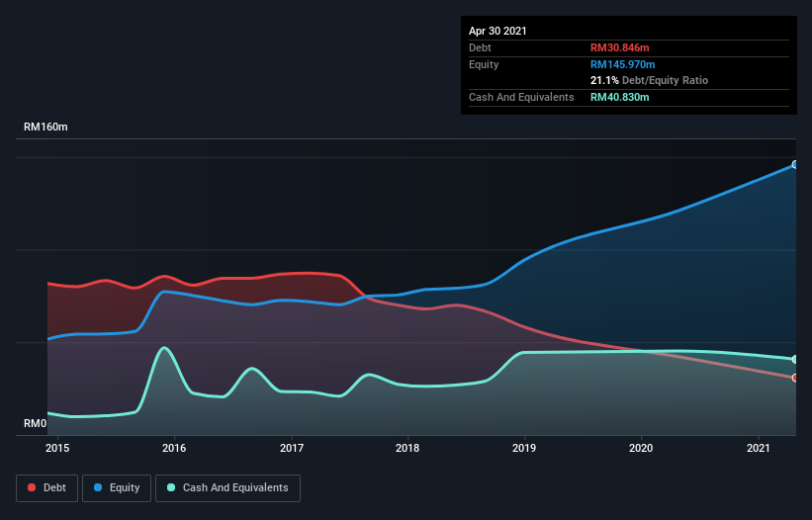This screenshot has height=520, width=812.
Task: Click the 2021 x-axis label
Action: pos(759,448)
